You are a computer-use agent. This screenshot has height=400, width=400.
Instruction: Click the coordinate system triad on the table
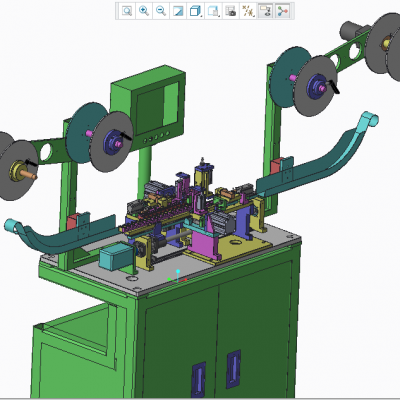pos(177,277)
